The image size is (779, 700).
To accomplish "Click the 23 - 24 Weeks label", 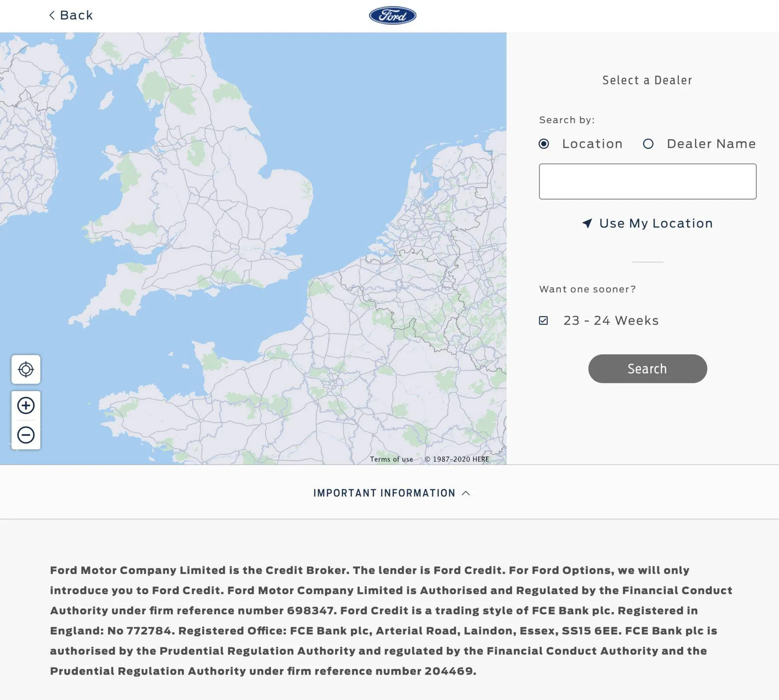I will pyautogui.click(x=611, y=321).
